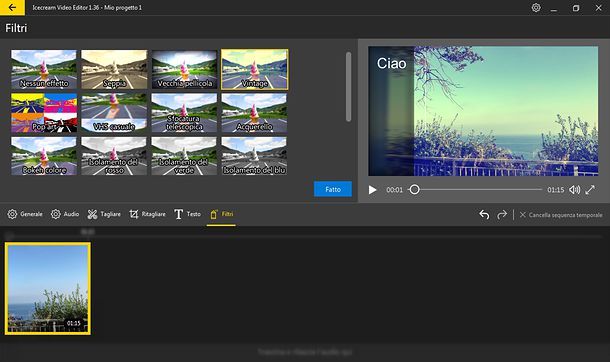Open the Audio tab
Screen dimensions: 610x362
pos(65,214)
